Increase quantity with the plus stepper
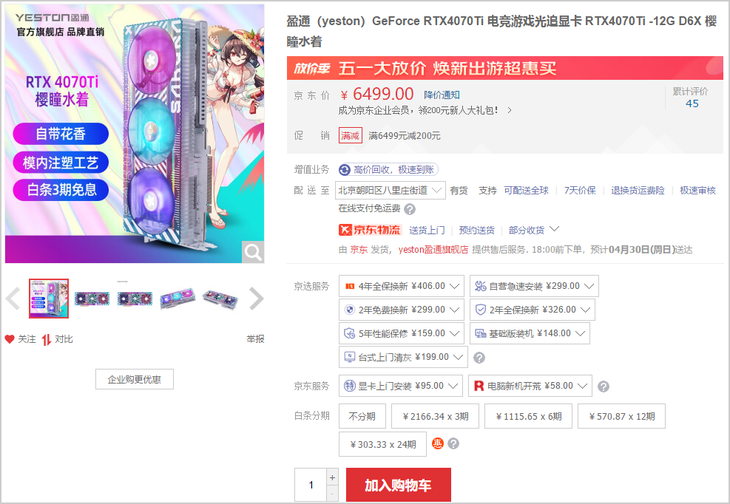This screenshot has width=730, height=504. pyautogui.click(x=332, y=477)
